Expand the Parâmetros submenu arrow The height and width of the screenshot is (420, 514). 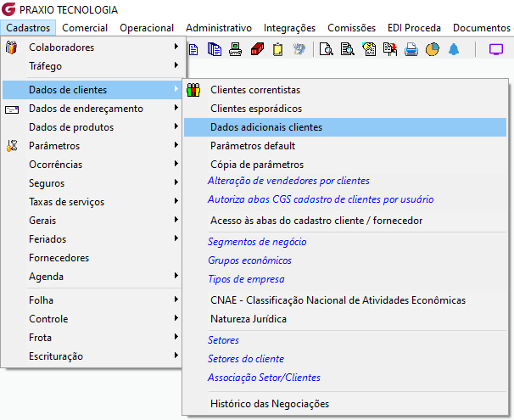(x=176, y=145)
